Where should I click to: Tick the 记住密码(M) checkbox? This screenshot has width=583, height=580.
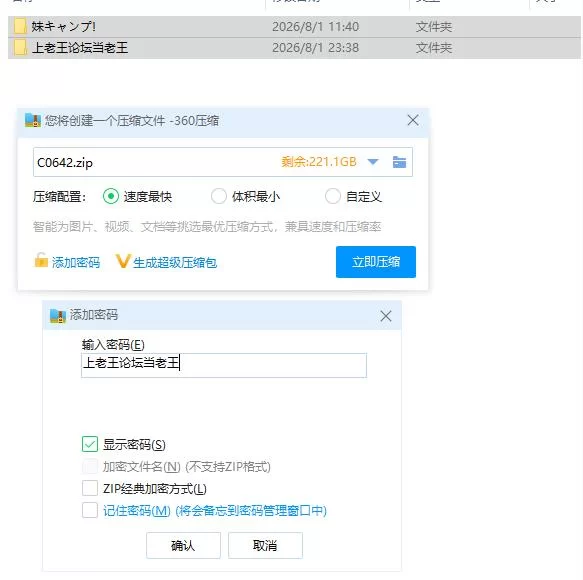pyautogui.click(x=90, y=510)
